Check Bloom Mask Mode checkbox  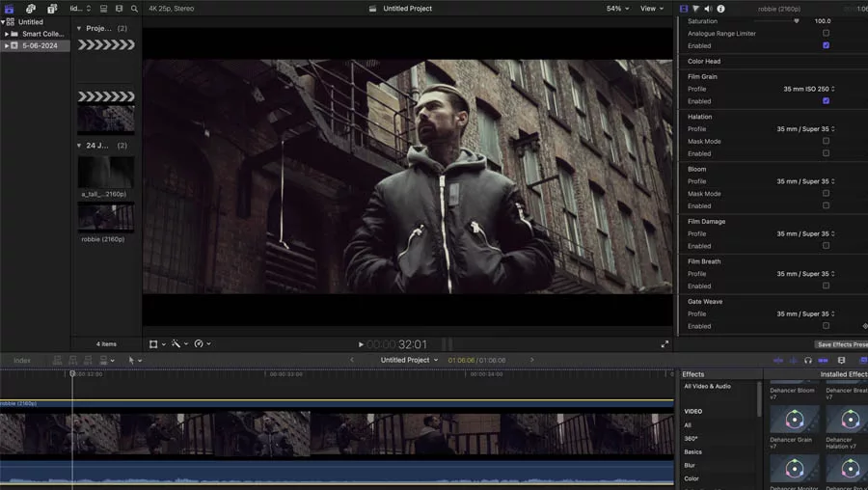pos(826,193)
